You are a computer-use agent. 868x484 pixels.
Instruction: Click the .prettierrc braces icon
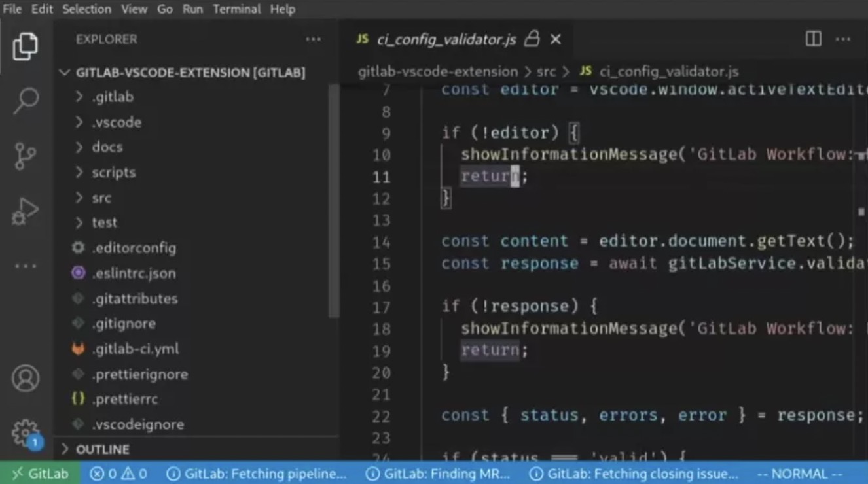(79, 399)
